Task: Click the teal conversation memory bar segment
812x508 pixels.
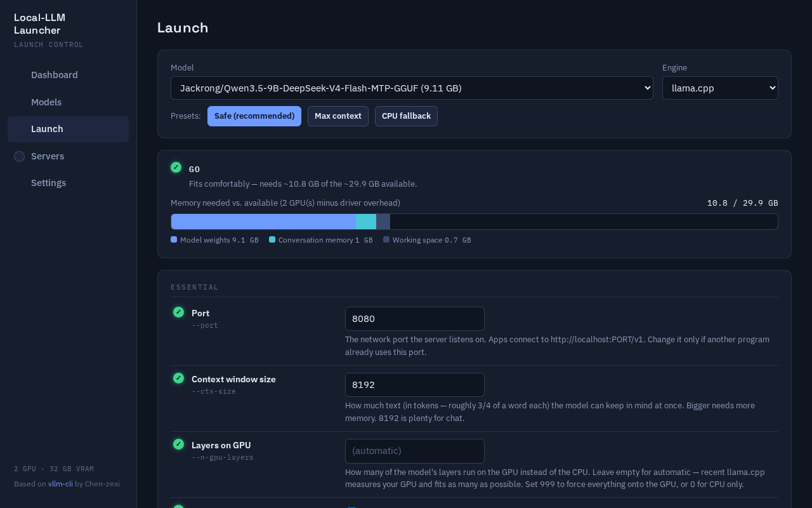Action: pos(366,222)
